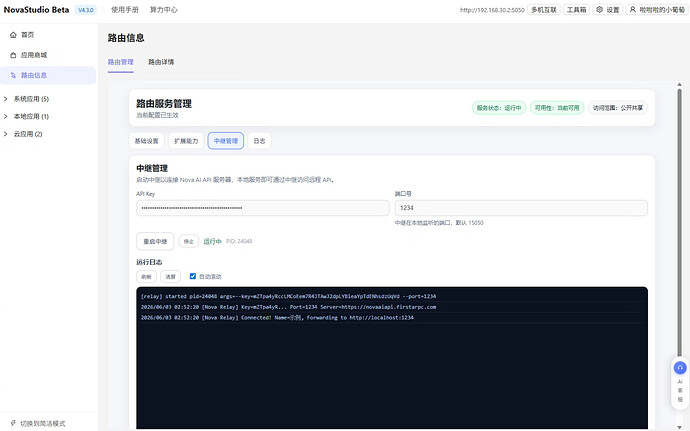
Task: Click the 切换到简洁模式 lightning icon
Action: tap(13, 424)
